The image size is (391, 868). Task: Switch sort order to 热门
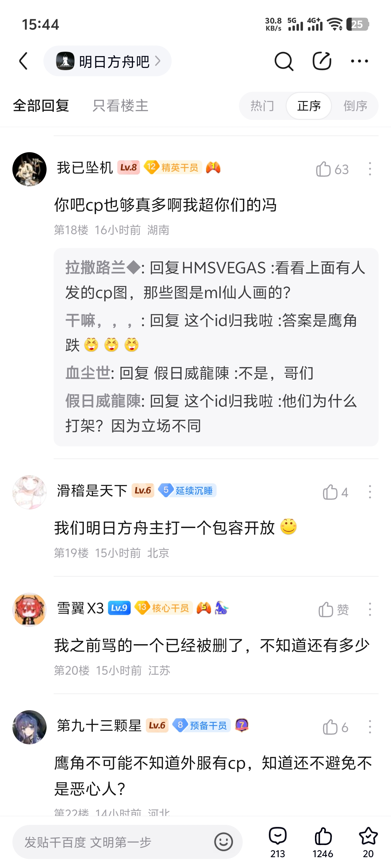pyautogui.click(x=262, y=106)
